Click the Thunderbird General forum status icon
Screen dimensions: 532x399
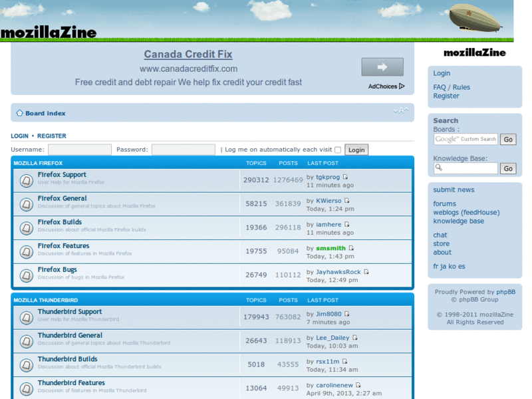tap(26, 342)
